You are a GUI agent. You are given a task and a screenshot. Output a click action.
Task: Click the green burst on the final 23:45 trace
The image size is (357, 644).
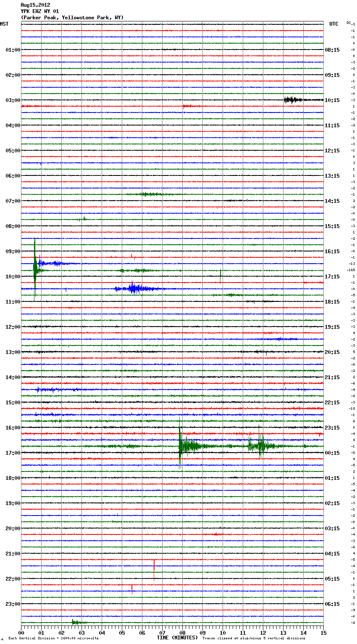tap(76, 622)
